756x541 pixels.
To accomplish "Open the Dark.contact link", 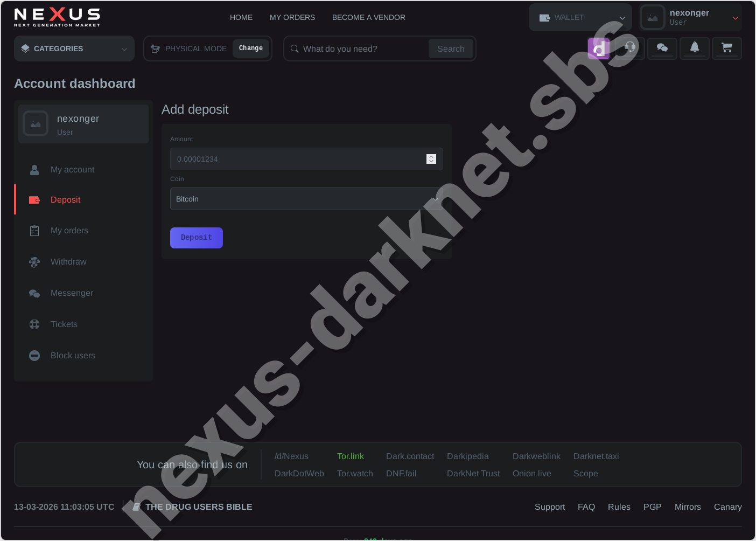I will 410,456.
